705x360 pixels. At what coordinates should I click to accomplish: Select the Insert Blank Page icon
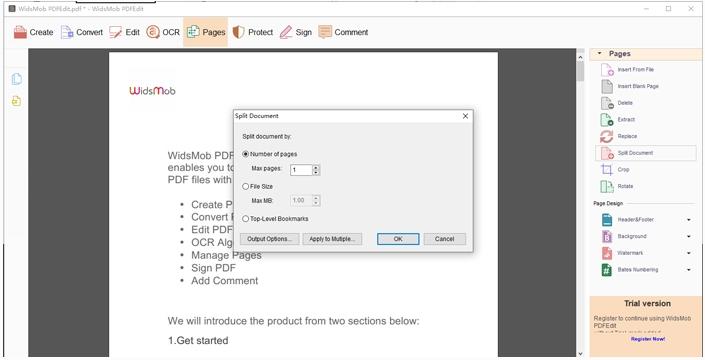(x=607, y=86)
